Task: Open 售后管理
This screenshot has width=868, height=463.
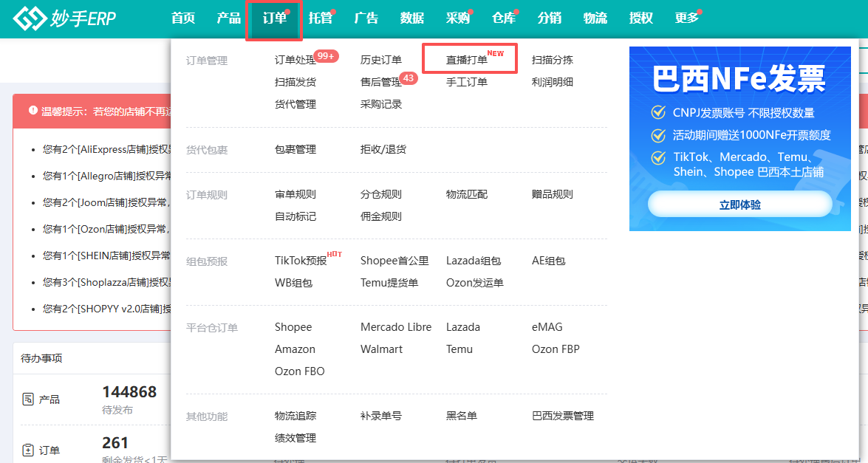Action: coord(381,82)
